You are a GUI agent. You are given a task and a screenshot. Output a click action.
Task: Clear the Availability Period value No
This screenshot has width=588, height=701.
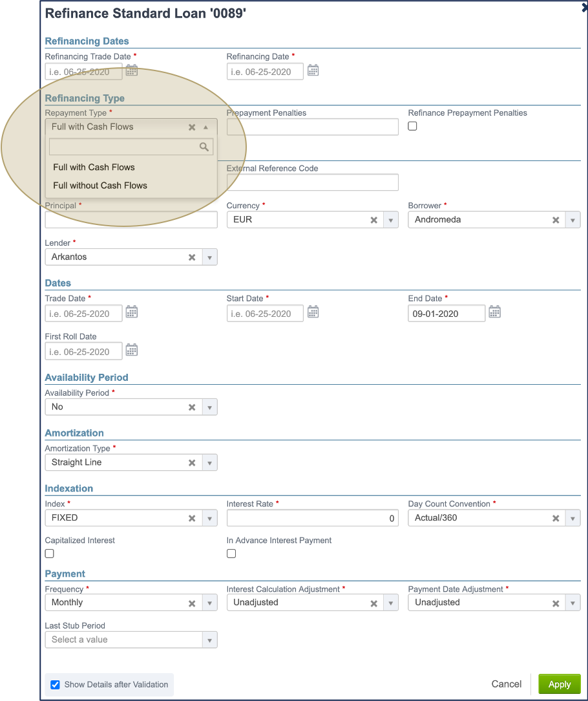pyautogui.click(x=192, y=407)
